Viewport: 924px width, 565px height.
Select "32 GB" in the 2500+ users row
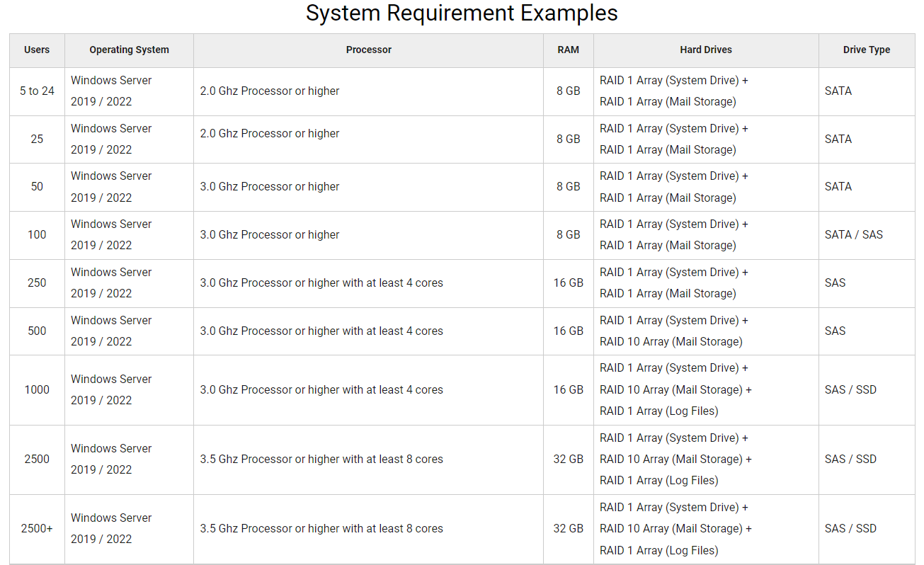pyautogui.click(x=568, y=529)
